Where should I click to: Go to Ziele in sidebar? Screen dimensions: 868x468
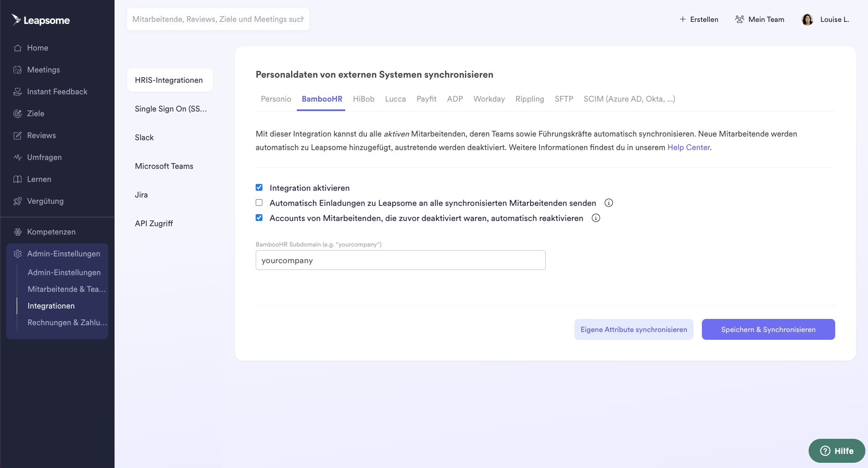point(35,114)
